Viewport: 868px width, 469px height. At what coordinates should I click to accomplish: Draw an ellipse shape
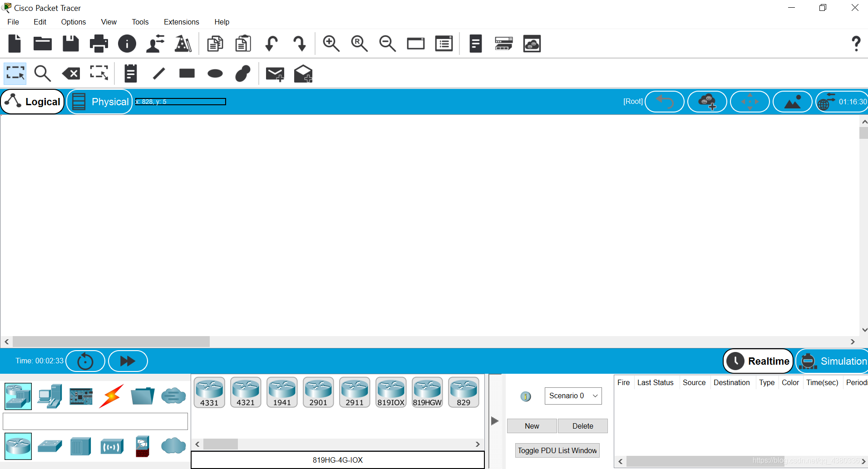[215, 73]
